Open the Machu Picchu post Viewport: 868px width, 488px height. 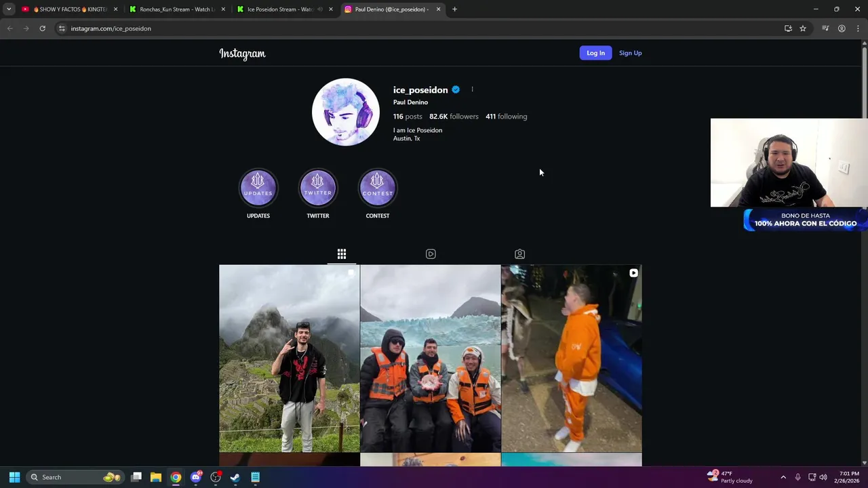tap(290, 359)
